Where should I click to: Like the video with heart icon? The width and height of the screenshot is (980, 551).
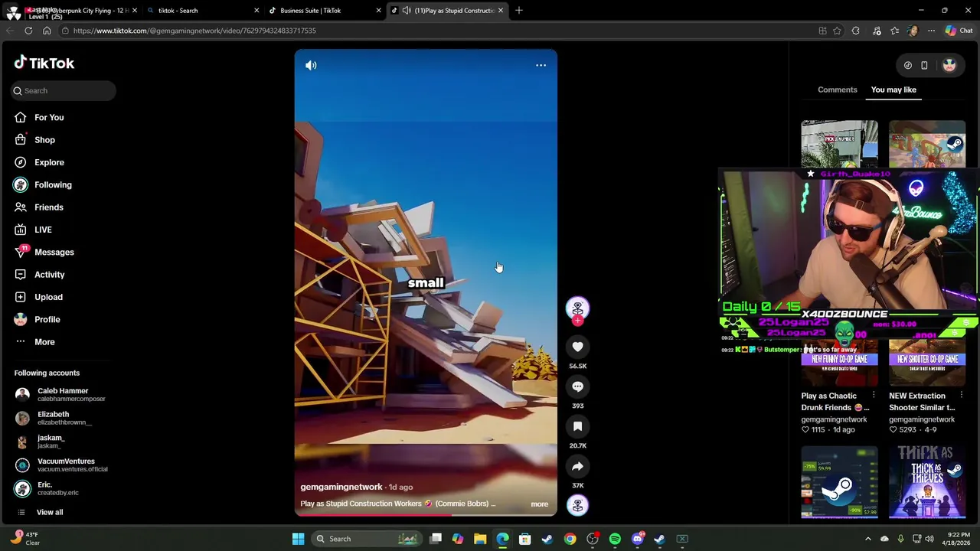tap(577, 347)
